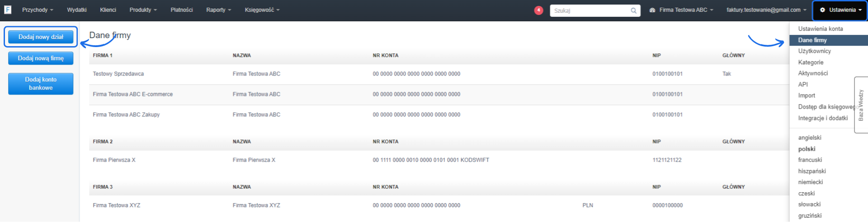Click the Dodaj nową firmę button

41,58
